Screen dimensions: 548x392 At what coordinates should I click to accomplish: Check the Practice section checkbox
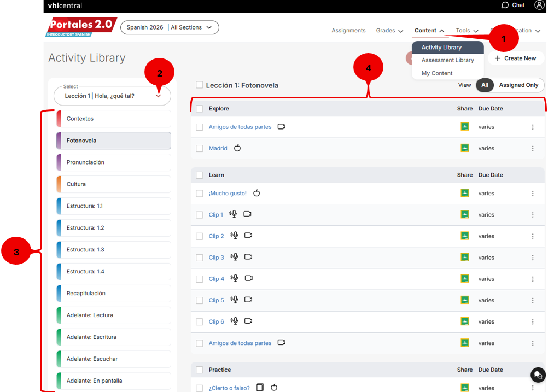click(x=199, y=370)
